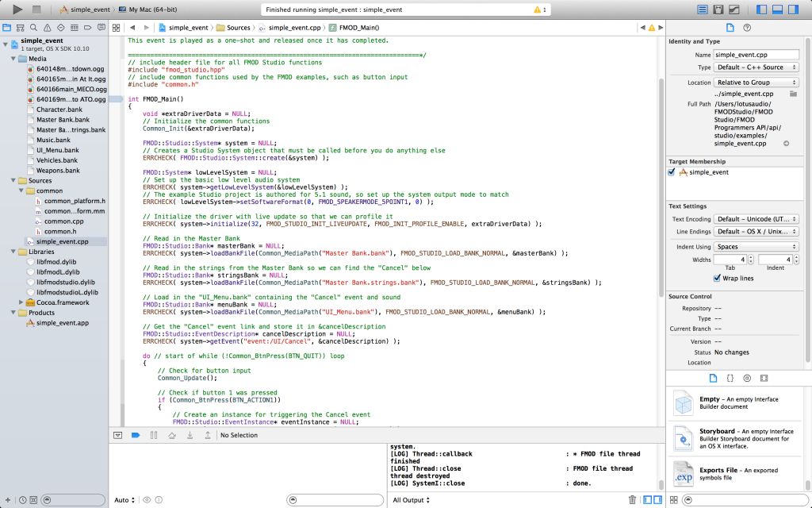Select simple_event.cpp in the file navigator
The width and height of the screenshot is (812, 508).
point(62,241)
